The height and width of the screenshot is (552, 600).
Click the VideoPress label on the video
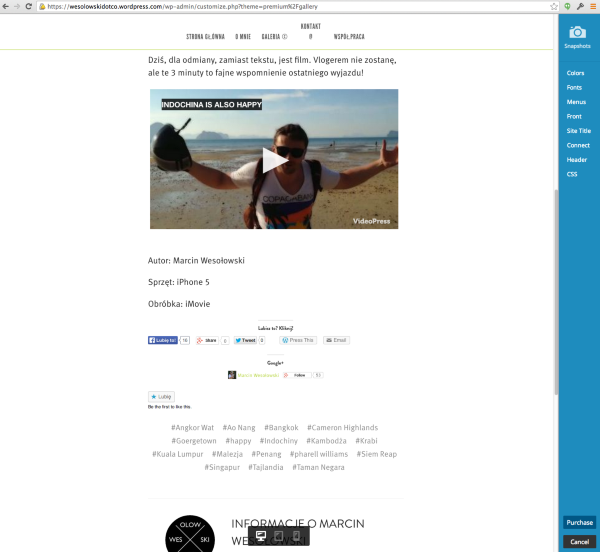(x=371, y=221)
